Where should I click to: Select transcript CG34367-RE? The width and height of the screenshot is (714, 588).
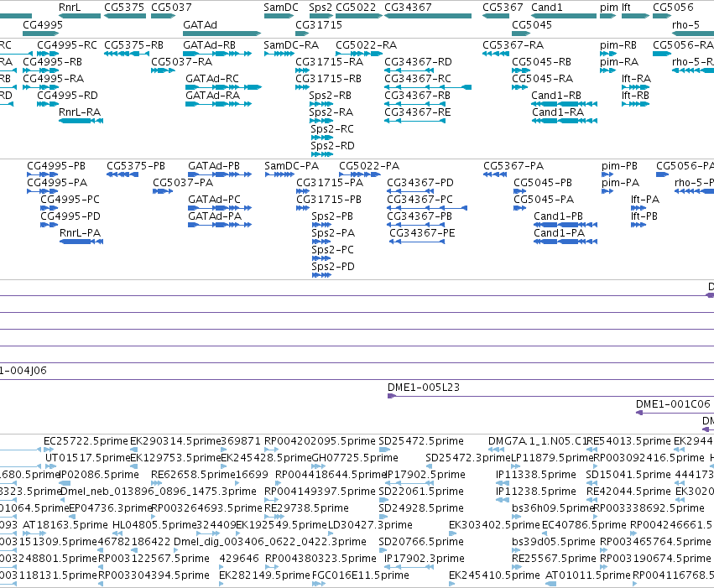click(418, 112)
